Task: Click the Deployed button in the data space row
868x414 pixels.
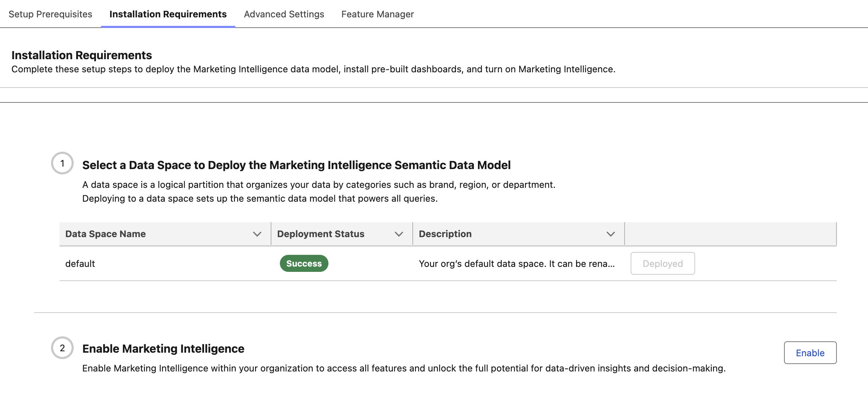Action: (x=662, y=263)
